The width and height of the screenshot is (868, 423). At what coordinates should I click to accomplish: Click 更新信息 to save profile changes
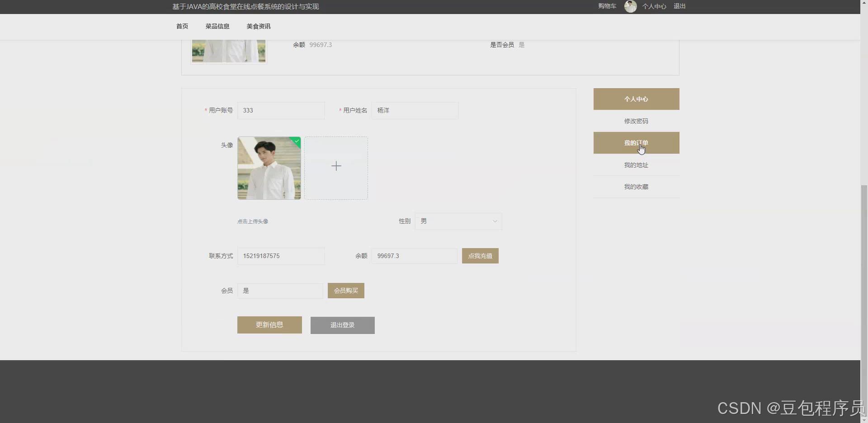269,324
